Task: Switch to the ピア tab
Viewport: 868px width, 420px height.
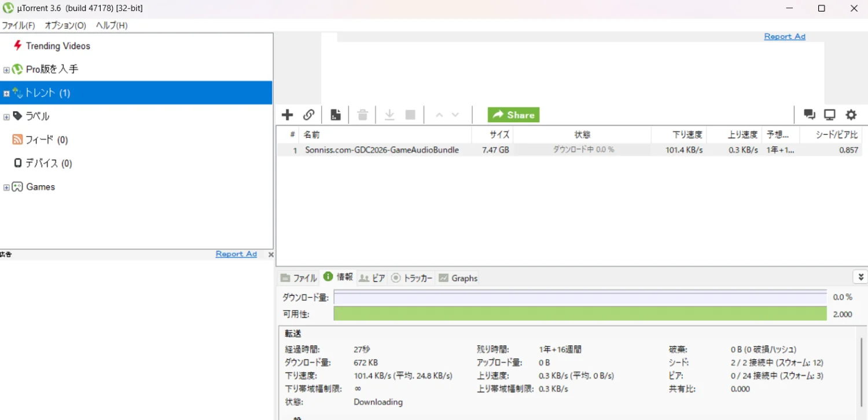Action: click(x=372, y=278)
